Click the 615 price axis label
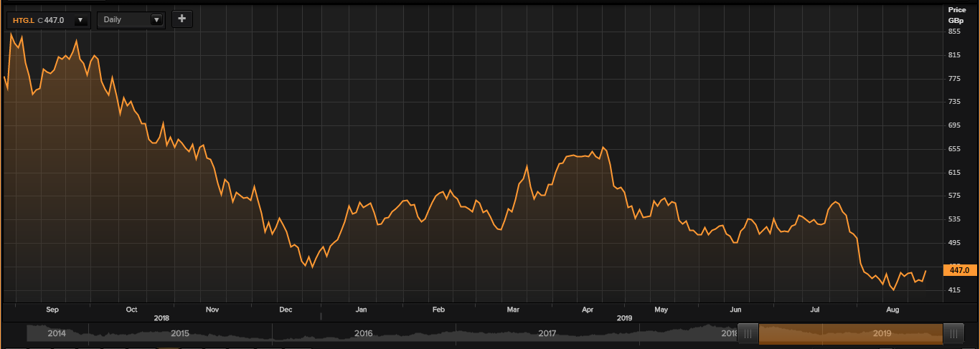 [954, 173]
